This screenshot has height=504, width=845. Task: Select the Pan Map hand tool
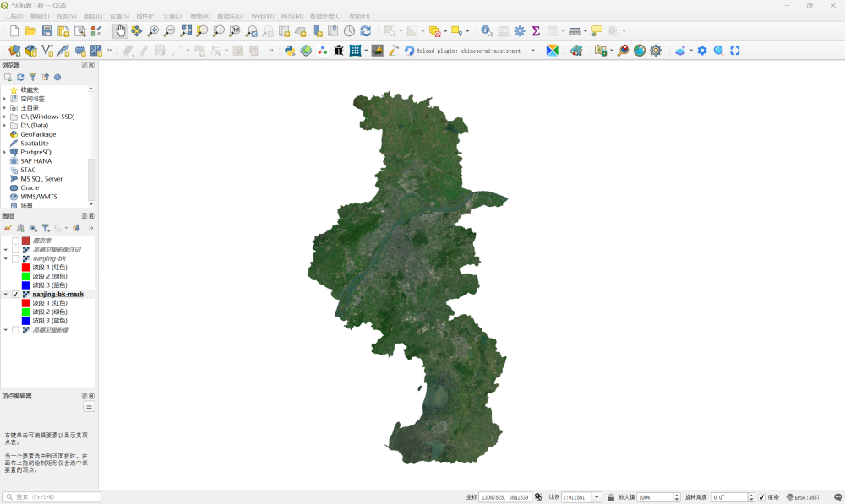coord(120,31)
